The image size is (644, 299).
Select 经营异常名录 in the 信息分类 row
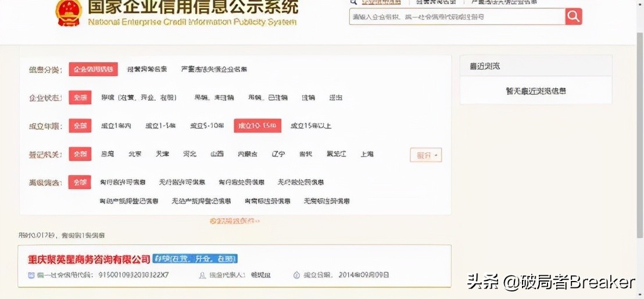tap(147, 69)
